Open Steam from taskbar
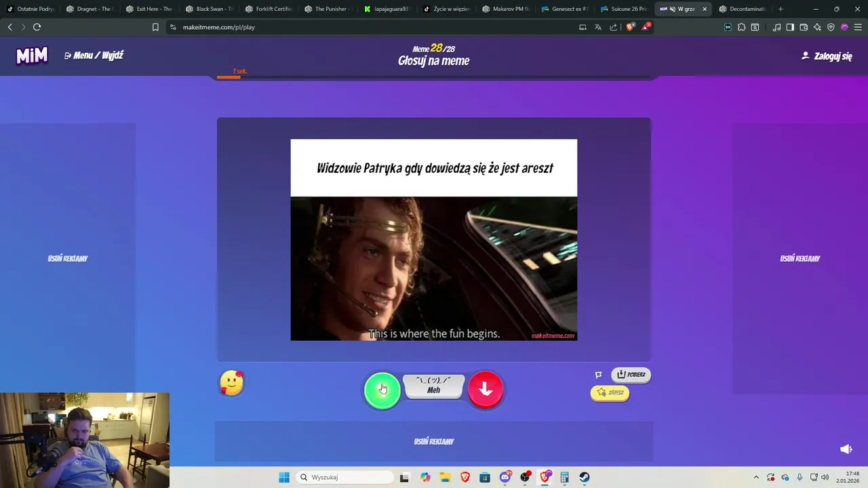This screenshot has width=868, height=488. (585, 477)
